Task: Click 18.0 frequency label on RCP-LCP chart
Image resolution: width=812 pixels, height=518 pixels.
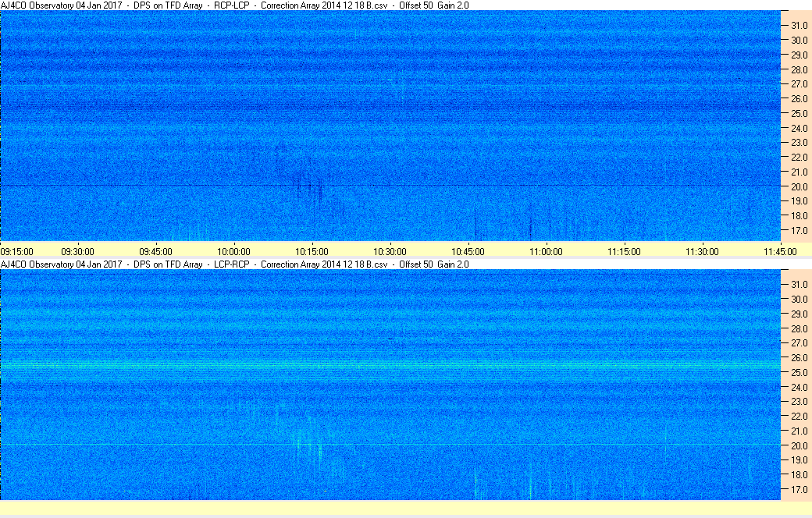Action: click(x=799, y=216)
